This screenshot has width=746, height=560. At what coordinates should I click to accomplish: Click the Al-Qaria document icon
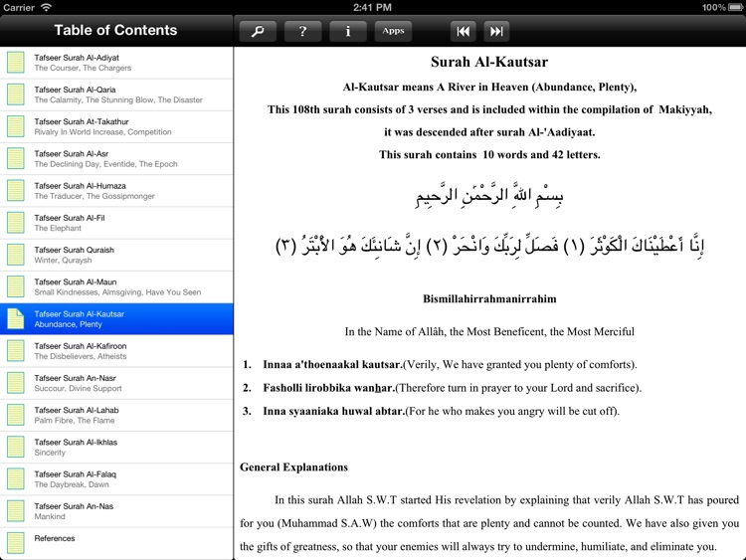16,94
